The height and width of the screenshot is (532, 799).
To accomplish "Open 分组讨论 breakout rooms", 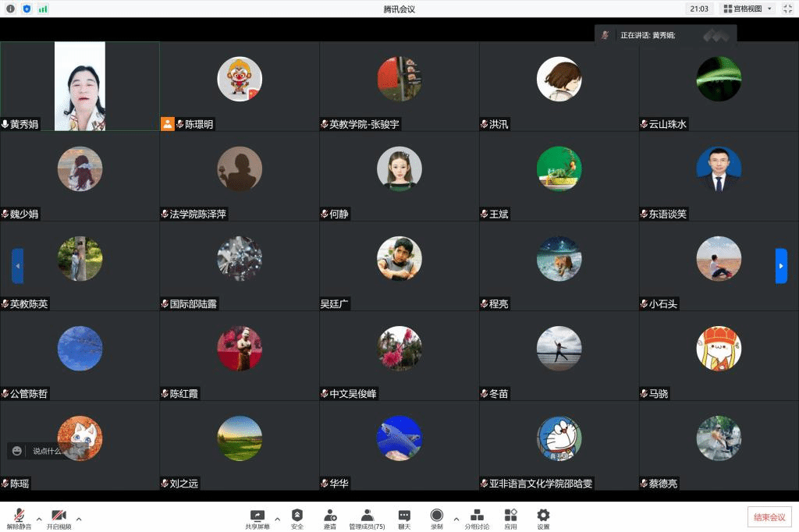I will (x=478, y=516).
